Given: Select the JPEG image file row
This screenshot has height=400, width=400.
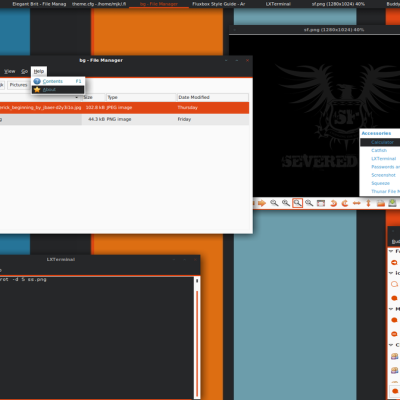Looking at the screenshot, I should pyautogui.click(x=124, y=108).
